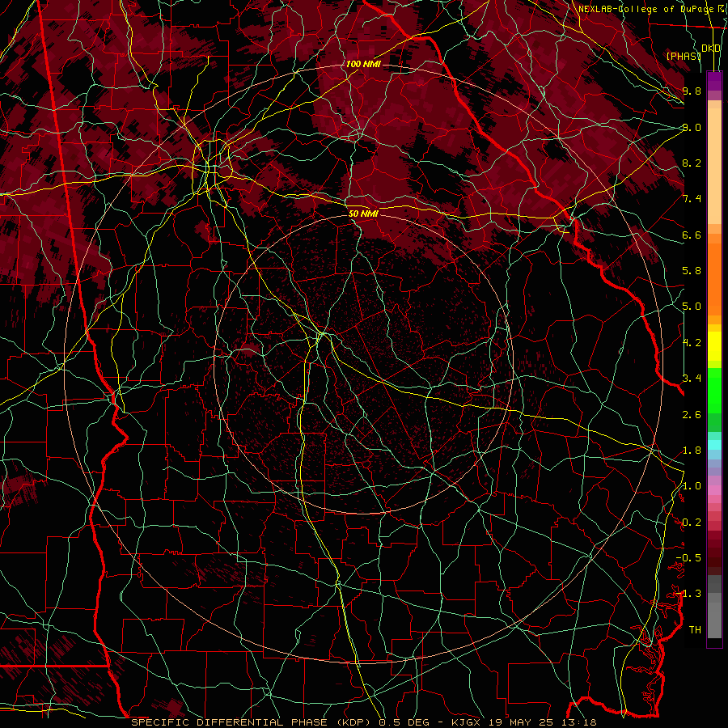Click the 1.8 scale value
The width and height of the screenshot is (728, 728).
pos(692,451)
